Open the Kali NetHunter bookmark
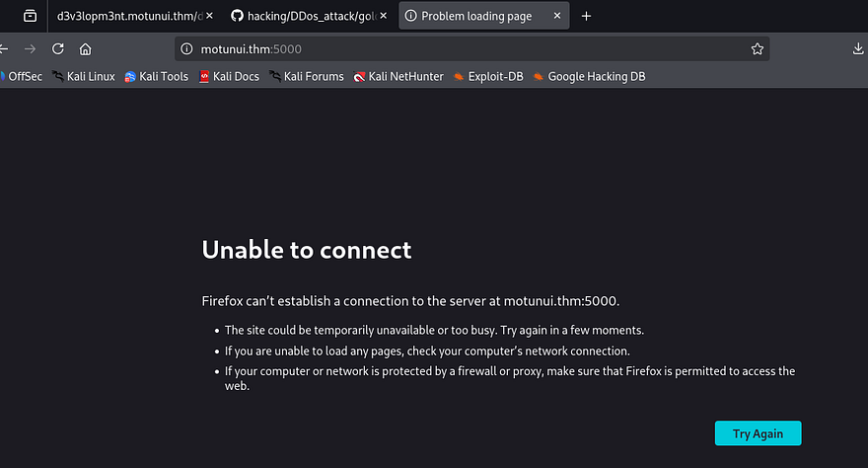The width and height of the screenshot is (868, 468). (x=398, y=76)
